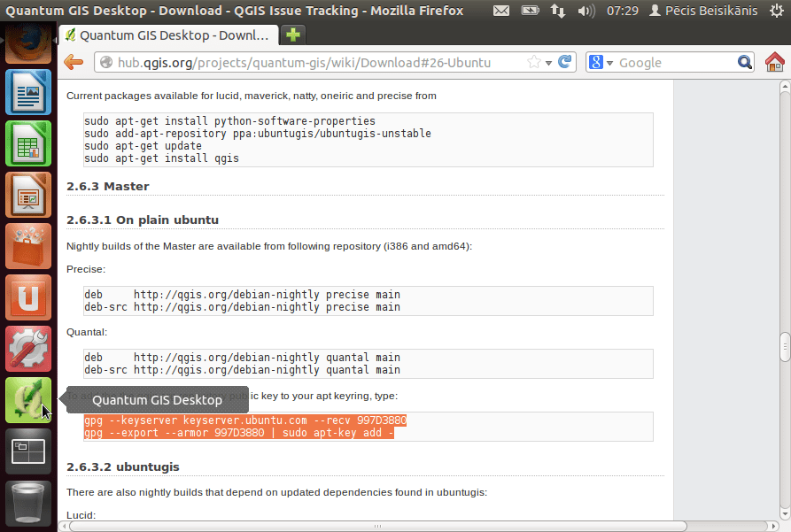Open a new tab with plus button
Image resolution: width=791 pixels, height=532 pixels.
[x=292, y=35]
